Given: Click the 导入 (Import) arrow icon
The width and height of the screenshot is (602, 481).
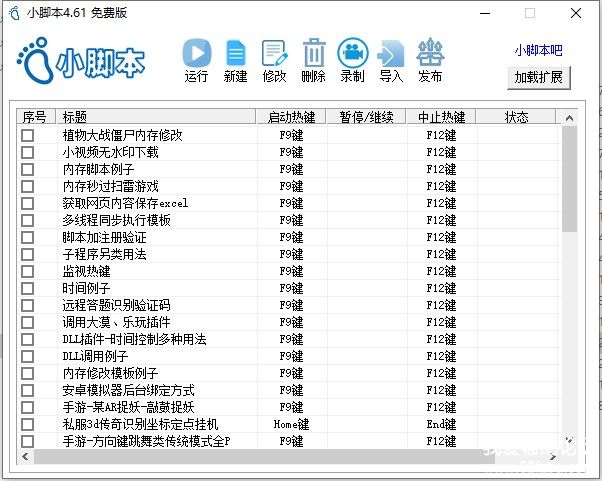Looking at the screenshot, I should (391, 53).
